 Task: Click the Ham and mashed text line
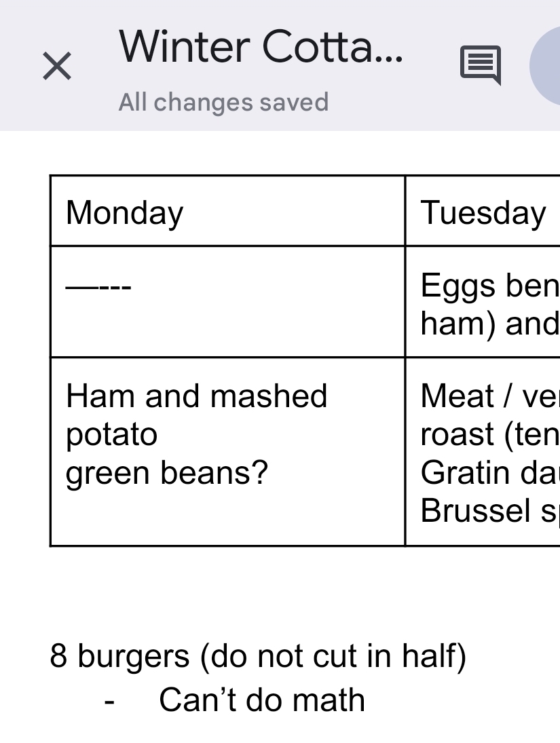click(x=197, y=396)
